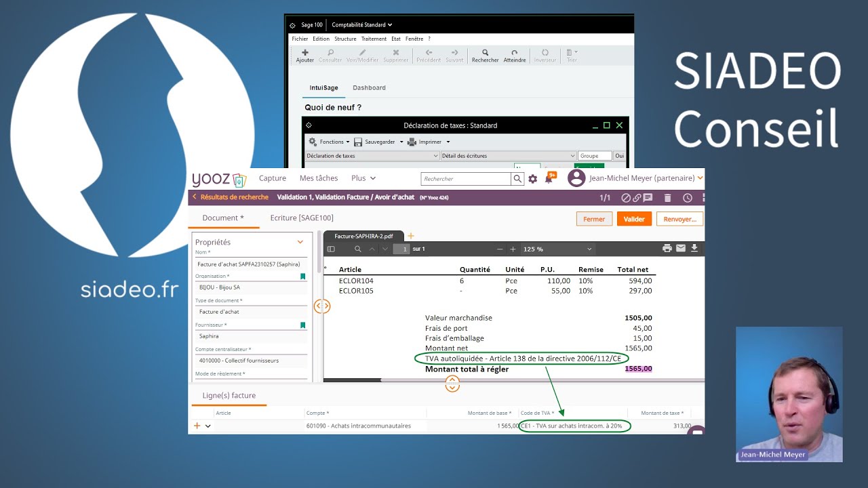The image size is (868, 488).
Task: Open Etat menu in Sage 100
Action: (396, 39)
